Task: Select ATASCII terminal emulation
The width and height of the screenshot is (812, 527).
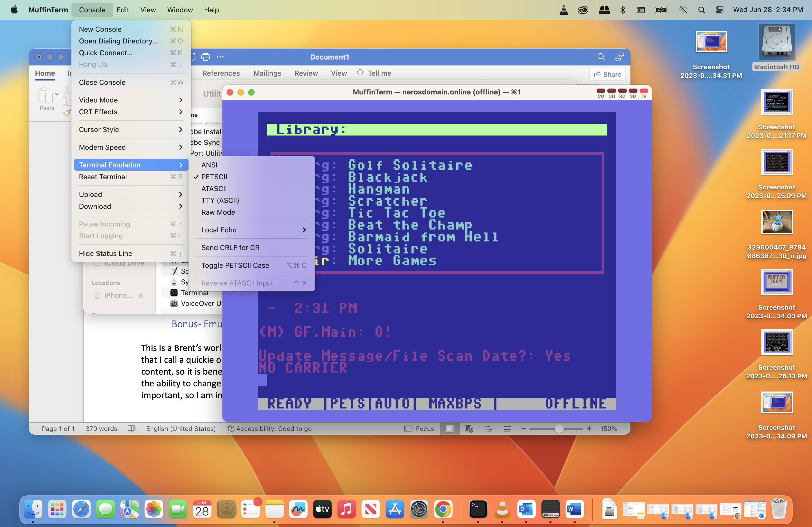Action: pyautogui.click(x=252, y=189)
